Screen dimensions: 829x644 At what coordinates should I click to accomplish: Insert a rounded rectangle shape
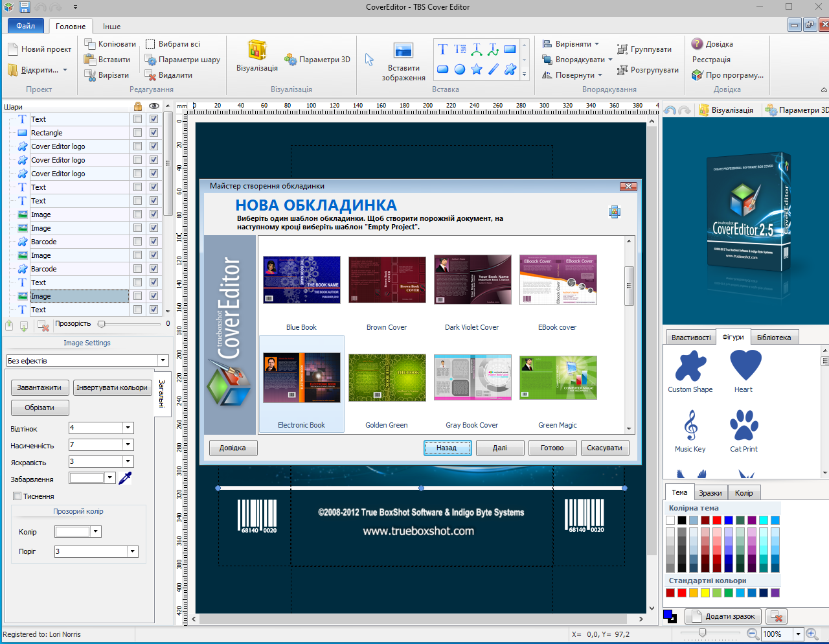[x=442, y=69]
